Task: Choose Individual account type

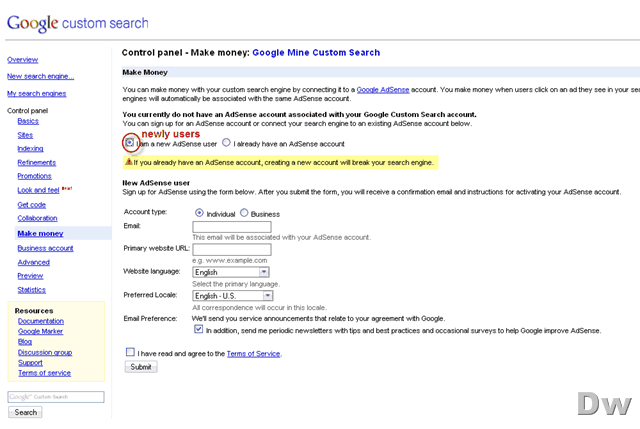Action: (199, 213)
